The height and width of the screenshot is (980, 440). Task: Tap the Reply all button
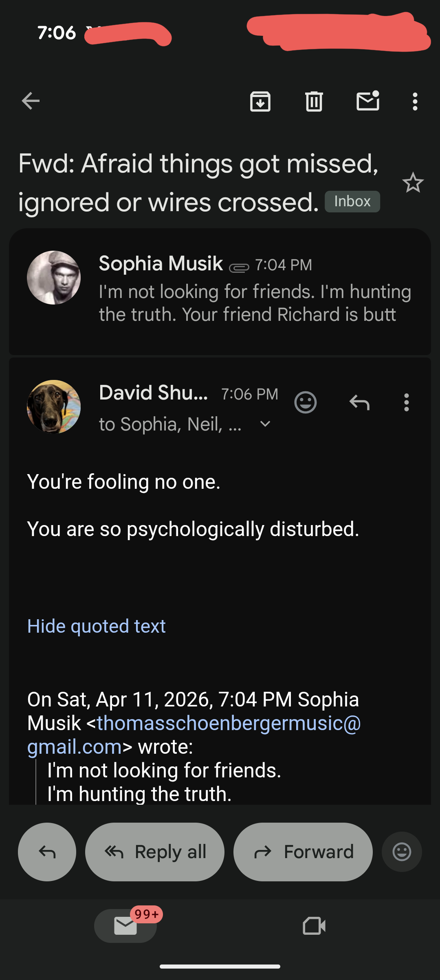(155, 852)
